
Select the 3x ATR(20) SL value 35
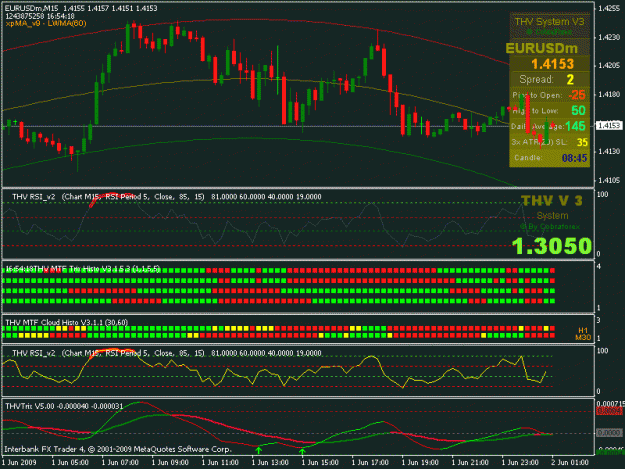tap(582, 142)
